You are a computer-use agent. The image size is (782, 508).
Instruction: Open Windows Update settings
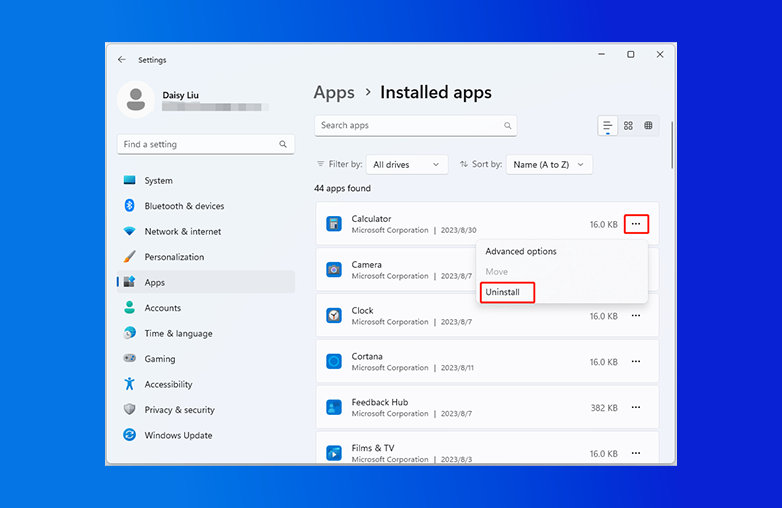tap(205, 435)
